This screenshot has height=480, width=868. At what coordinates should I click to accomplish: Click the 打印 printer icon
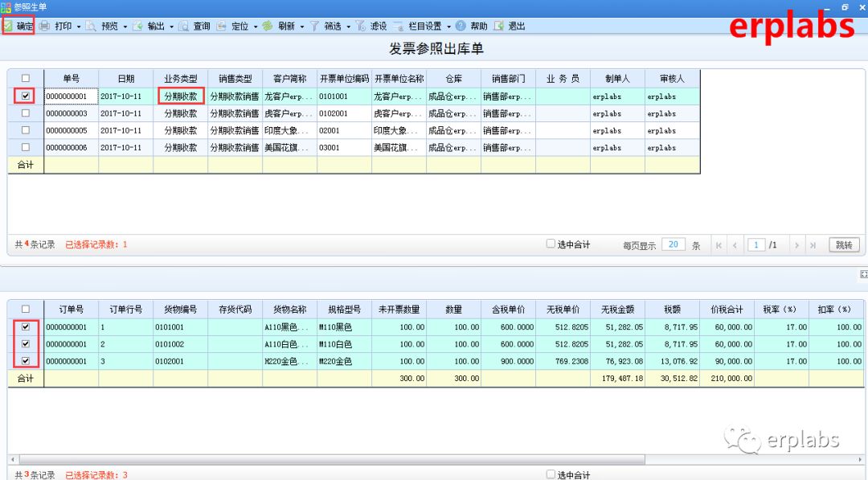45,26
